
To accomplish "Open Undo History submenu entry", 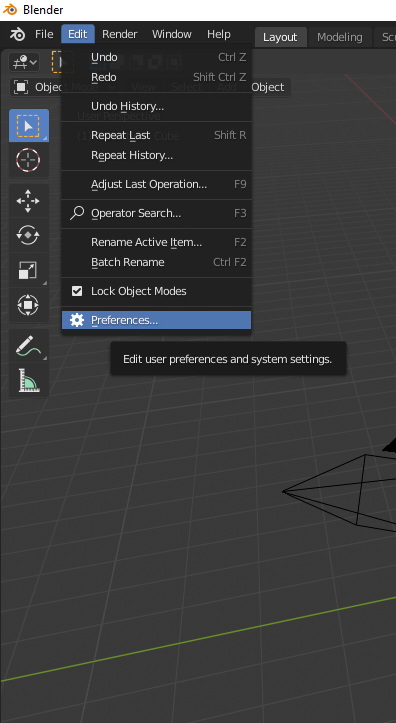I will pos(157,107).
